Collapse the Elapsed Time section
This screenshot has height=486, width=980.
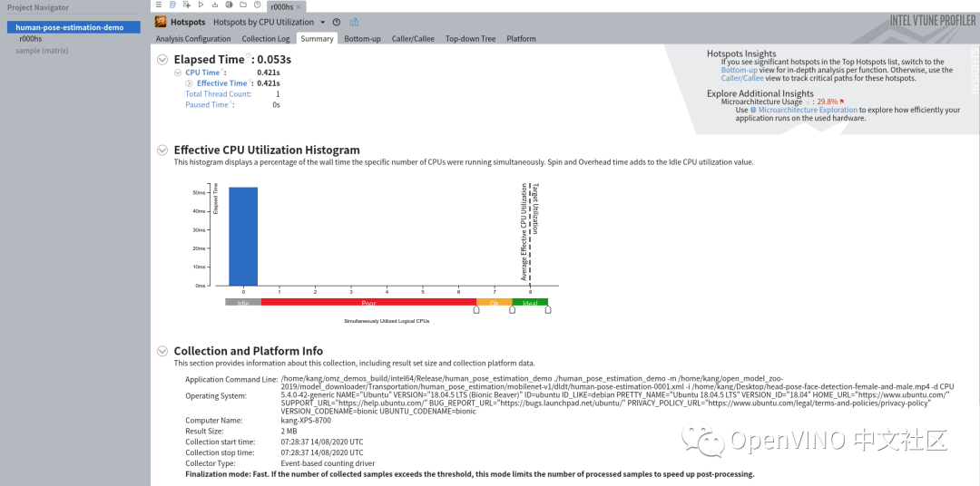pos(162,60)
